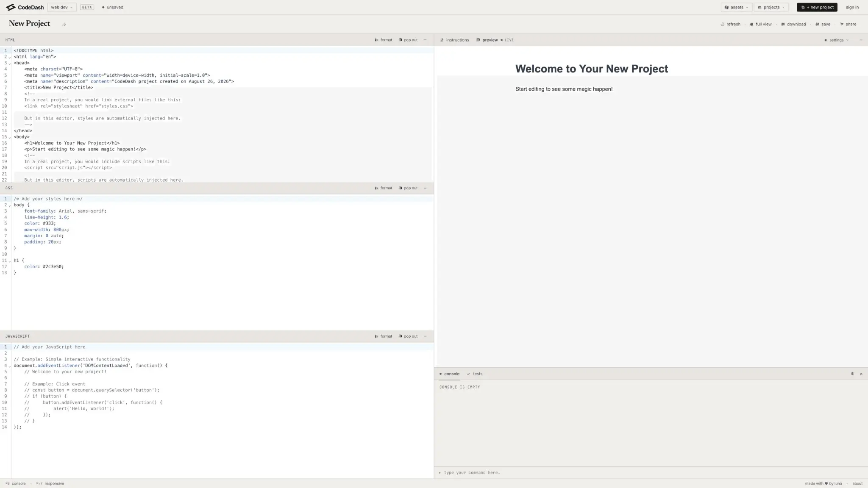The image size is (868, 488).
Task: Share the project
Action: [848, 24]
